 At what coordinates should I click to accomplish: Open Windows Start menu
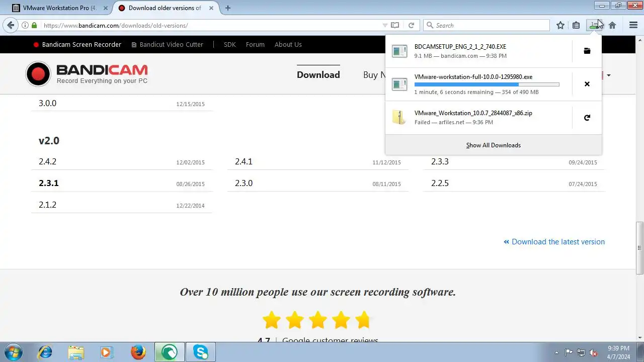[13, 352]
